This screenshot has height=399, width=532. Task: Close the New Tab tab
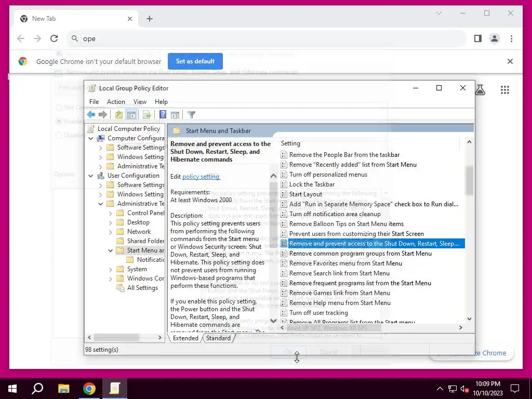[x=129, y=19]
